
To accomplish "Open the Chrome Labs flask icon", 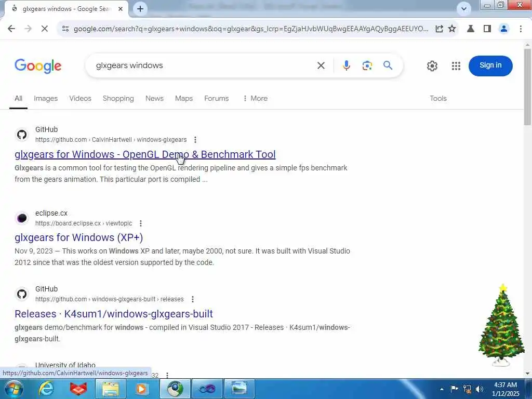I will pos(471,29).
